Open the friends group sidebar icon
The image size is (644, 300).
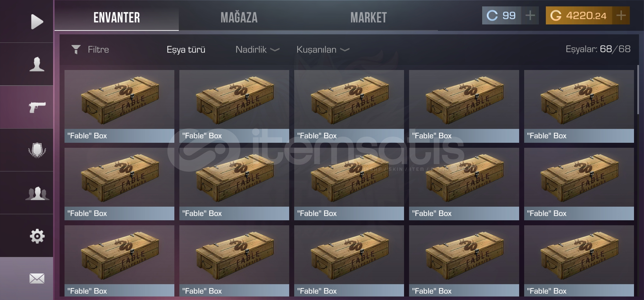coord(37,193)
